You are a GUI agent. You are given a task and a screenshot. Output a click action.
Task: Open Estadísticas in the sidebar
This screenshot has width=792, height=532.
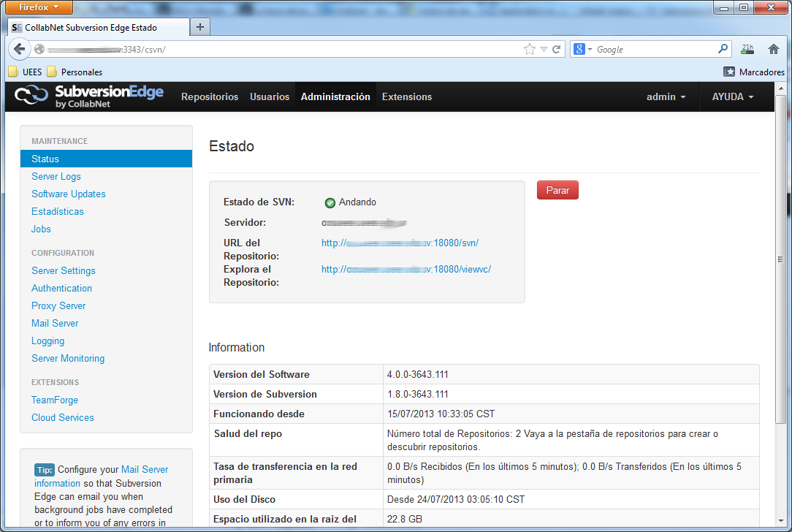(x=58, y=212)
